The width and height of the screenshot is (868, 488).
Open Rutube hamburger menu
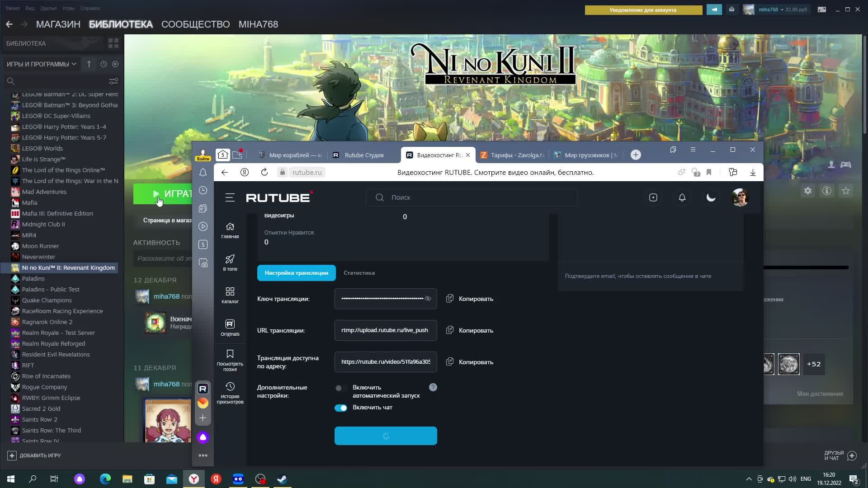[x=230, y=197]
